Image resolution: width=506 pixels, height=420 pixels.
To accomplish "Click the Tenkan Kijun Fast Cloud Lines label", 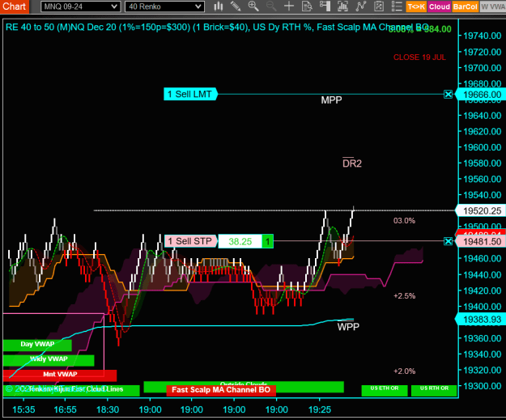I will click(x=71, y=390).
